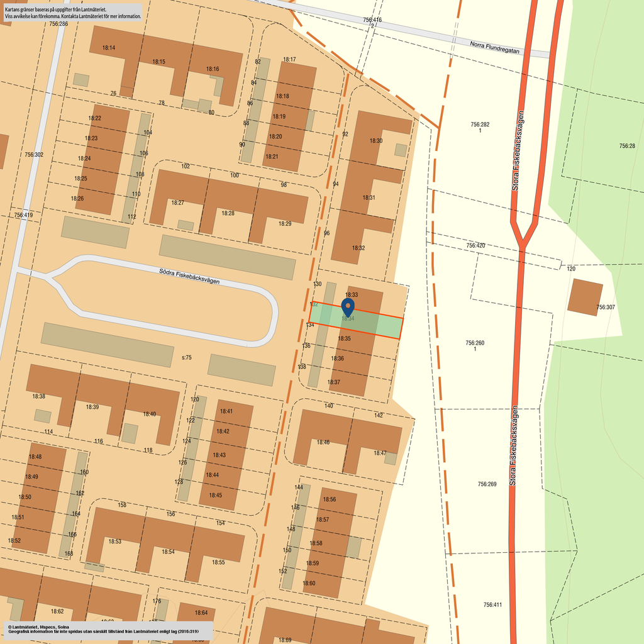Select property label 18:54
This screenshot has width=644, height=644.
[168, 552]
